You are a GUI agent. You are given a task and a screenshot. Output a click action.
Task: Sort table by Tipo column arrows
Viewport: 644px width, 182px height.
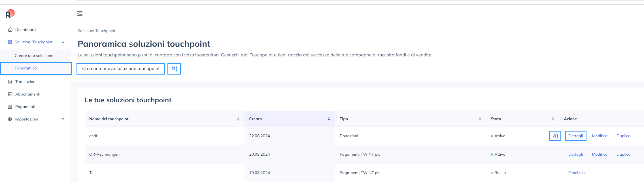click(480, 119)
